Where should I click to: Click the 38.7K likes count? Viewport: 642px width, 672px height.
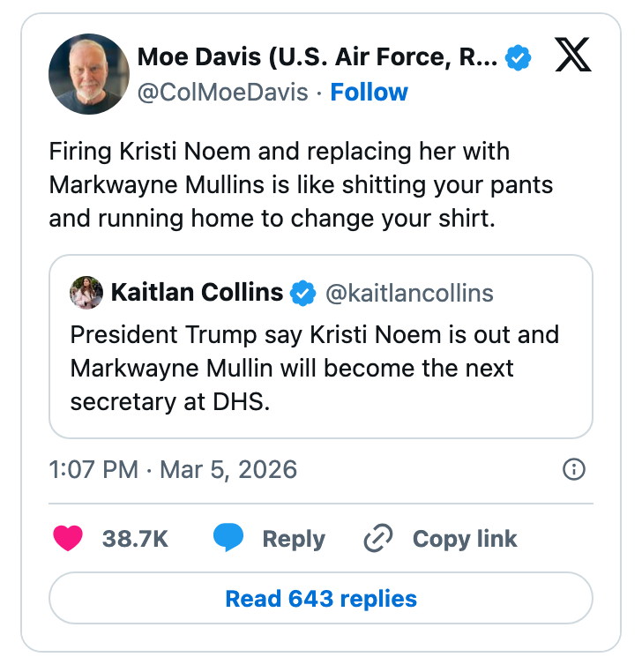(x=135, y=539)
